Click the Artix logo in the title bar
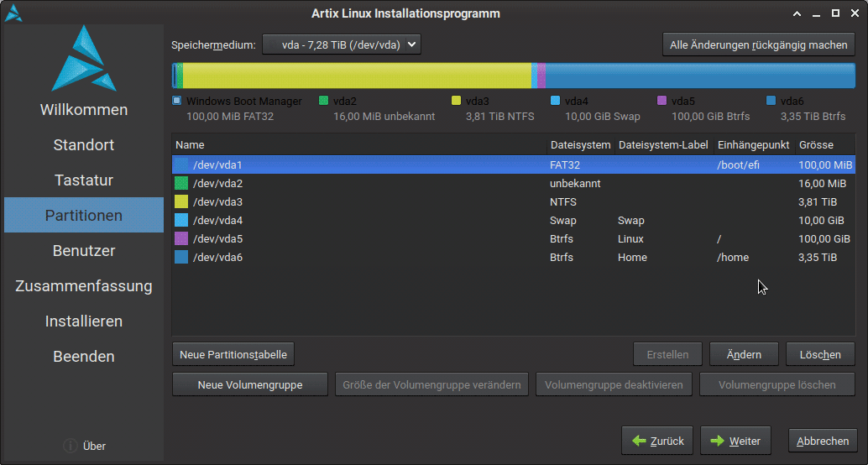Image resolution: width=868 pixels, height=465 pixels. 13,13
